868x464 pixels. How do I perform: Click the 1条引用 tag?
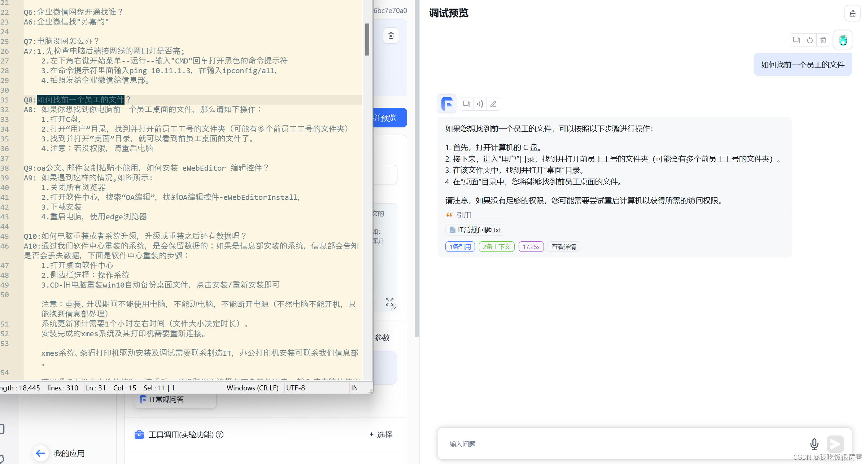(460, 247)
